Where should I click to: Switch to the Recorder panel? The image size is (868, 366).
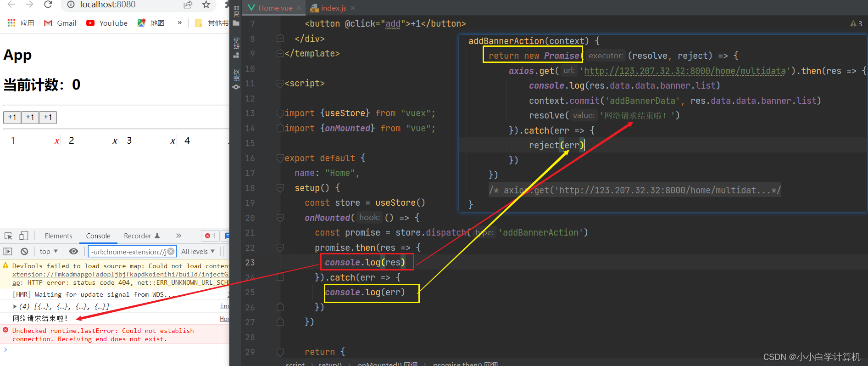click(x=142, y=236)
